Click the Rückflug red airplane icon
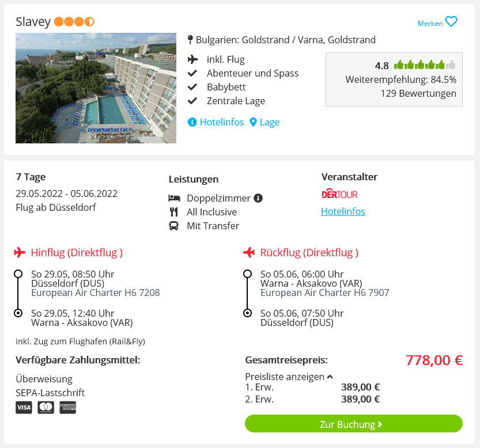Viewport: 480px width, 448px height. [x=249, y=252]
